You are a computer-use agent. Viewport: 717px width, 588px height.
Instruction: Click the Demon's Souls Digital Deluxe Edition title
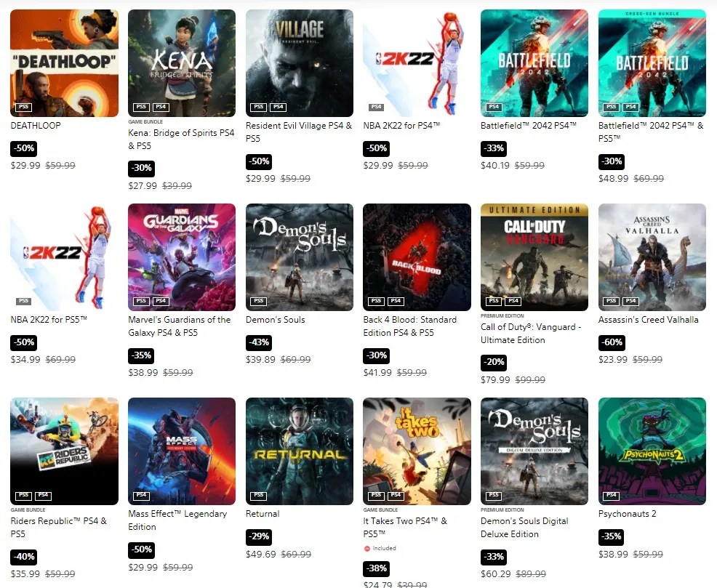tap(524, 527)
